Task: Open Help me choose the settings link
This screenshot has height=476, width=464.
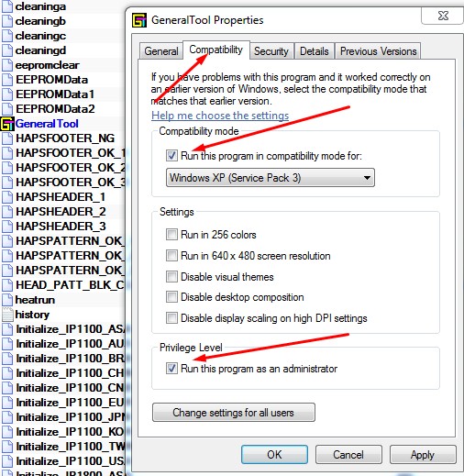Action: [220, 116]
